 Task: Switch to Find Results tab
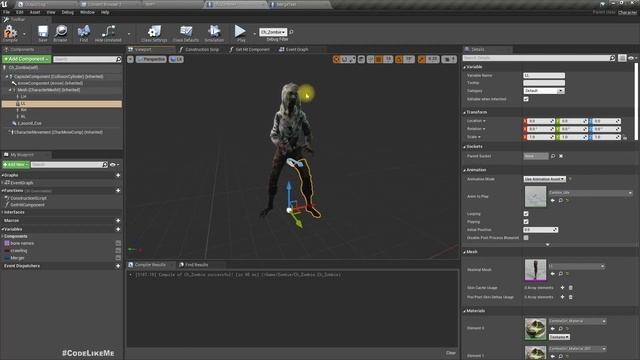(196, 265)
